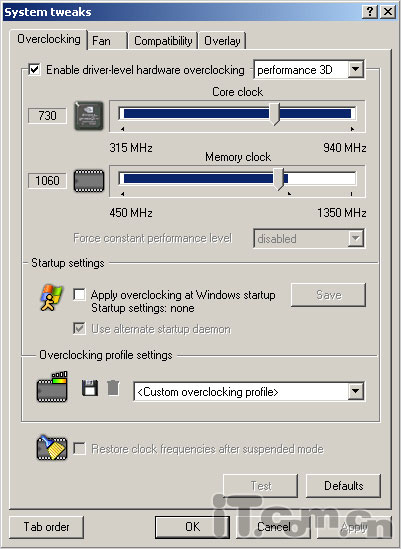Click the Memory clock slider handle
401x549 pixels.
(279, 179)
